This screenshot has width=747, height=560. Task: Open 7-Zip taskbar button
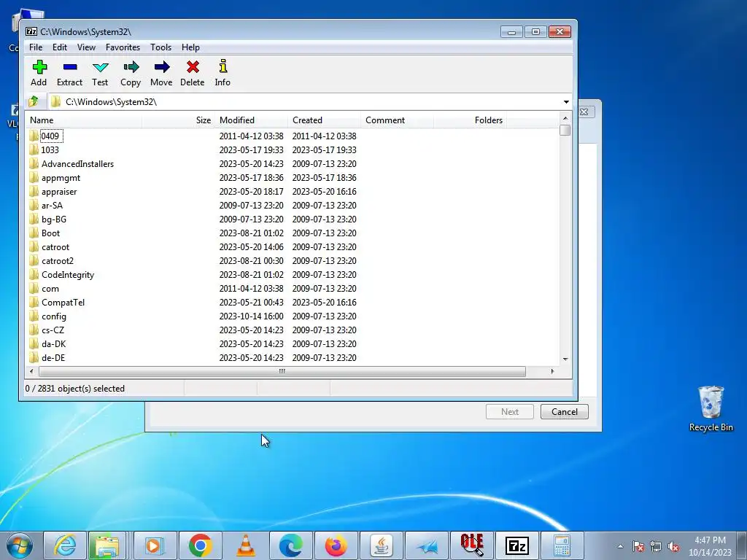[x=517, y=545]
